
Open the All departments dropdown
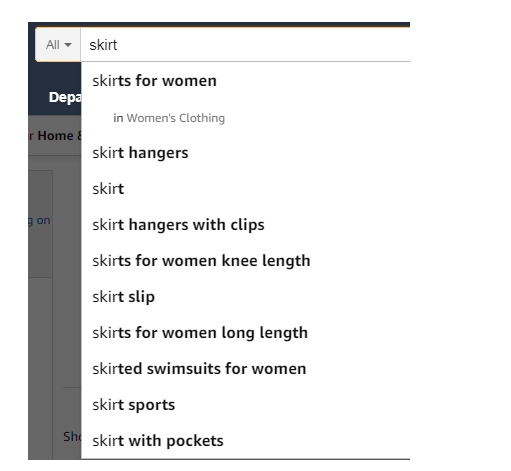tap(58, 45)
